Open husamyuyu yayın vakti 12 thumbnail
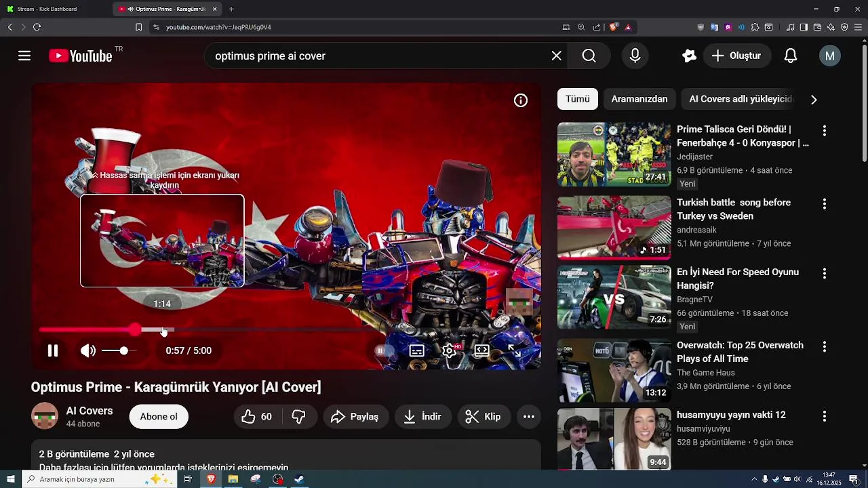 coord(614,439)
